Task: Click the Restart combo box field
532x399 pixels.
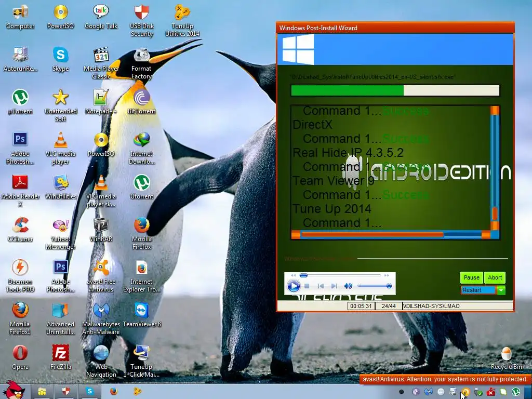Action: click(478, 290)
